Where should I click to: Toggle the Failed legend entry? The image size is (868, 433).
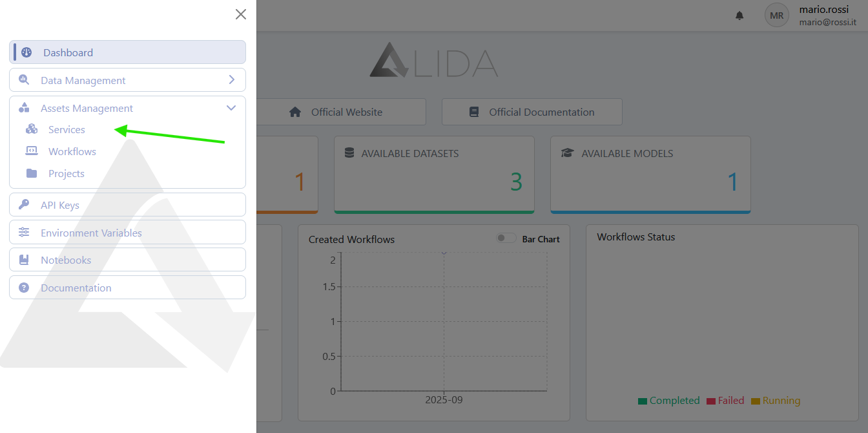click(725, 401)
